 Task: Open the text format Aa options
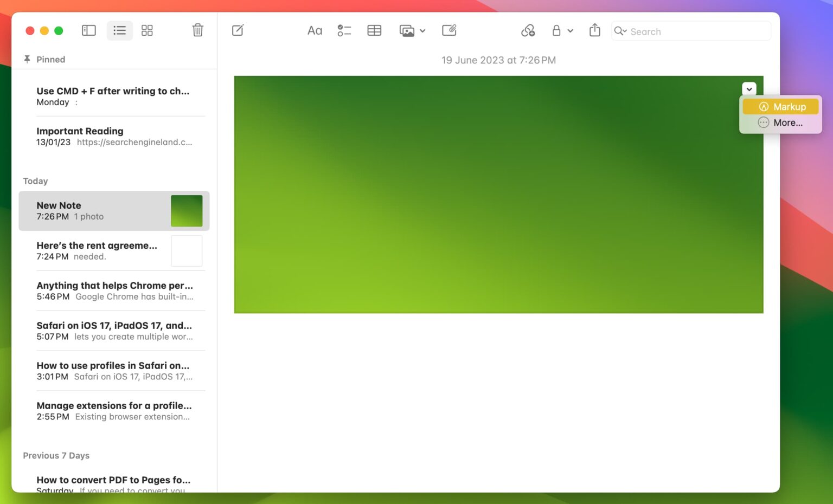pyautogui.click(x=315, y=30)
